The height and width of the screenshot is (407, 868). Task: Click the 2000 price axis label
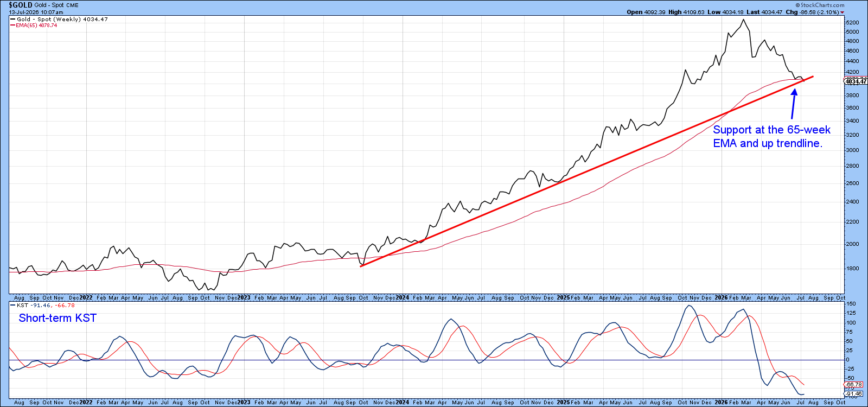coord(852,244)
